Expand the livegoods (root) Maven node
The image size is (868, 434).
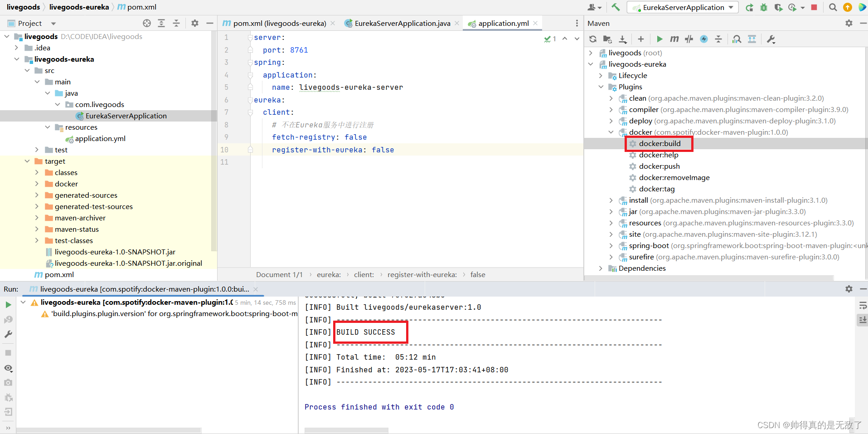pyautogui.click(x=591, y=53)
